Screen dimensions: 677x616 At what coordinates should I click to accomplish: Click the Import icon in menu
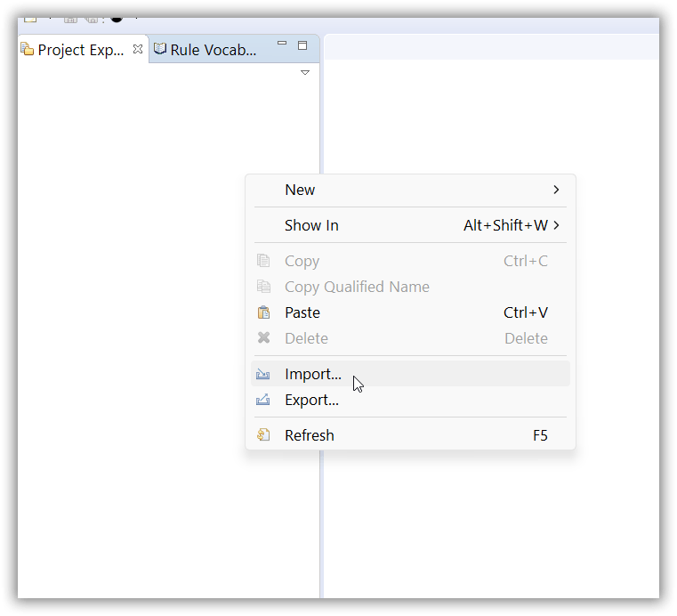(263, 375)
